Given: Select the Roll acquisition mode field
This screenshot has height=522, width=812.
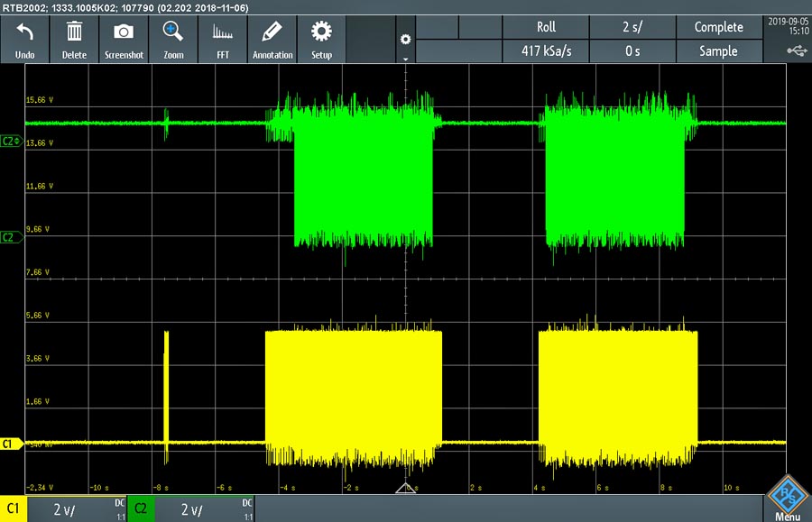Looking at the screenshot, I should coord(546,27).
